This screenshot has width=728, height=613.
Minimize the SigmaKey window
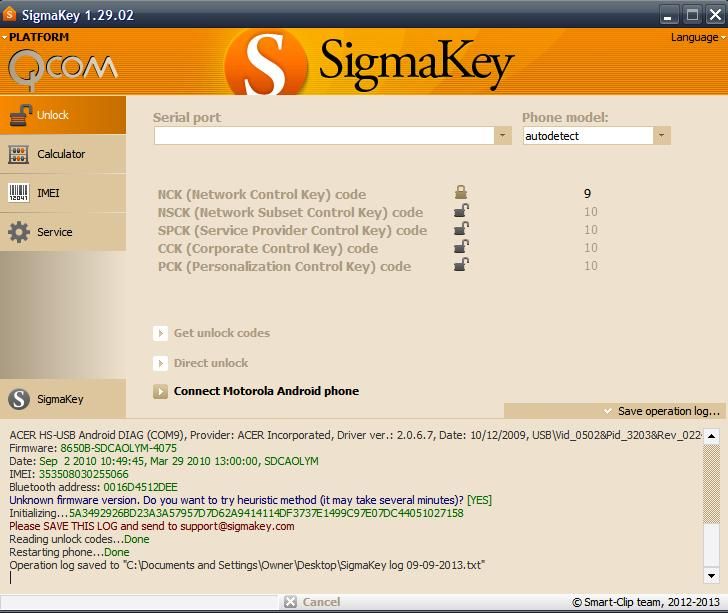click(x=669, y=15)
